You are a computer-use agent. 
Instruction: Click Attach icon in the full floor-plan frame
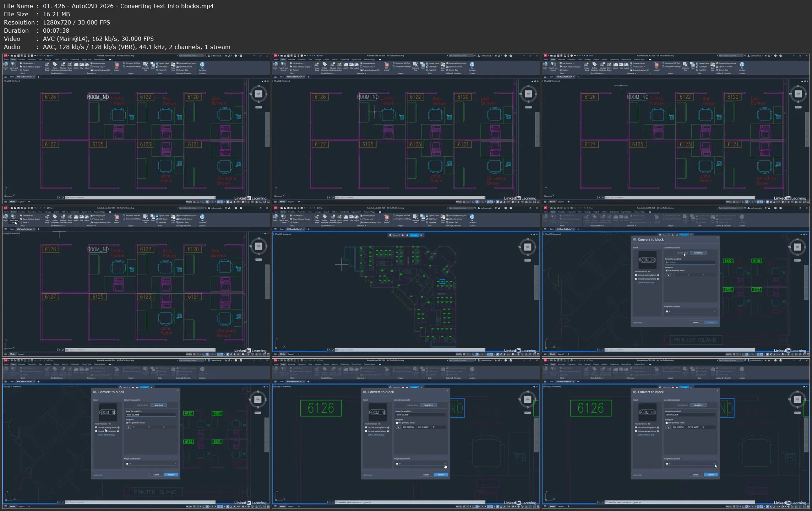tap(346, 217)
